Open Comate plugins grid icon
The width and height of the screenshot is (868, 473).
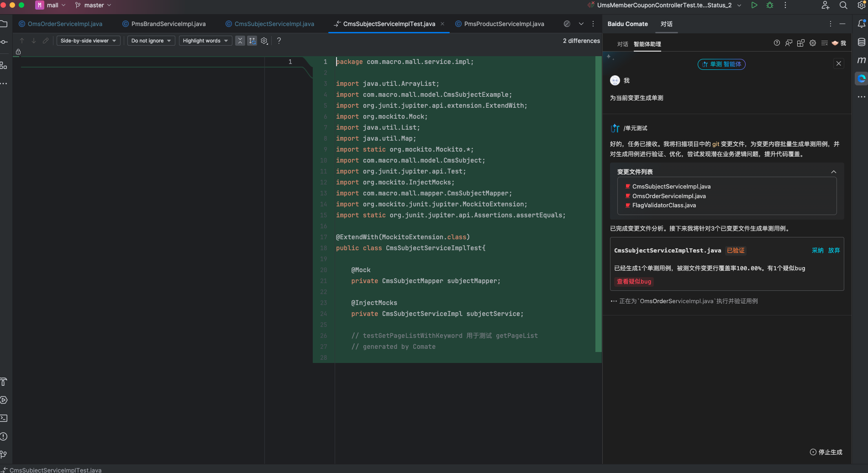point(800,43)
